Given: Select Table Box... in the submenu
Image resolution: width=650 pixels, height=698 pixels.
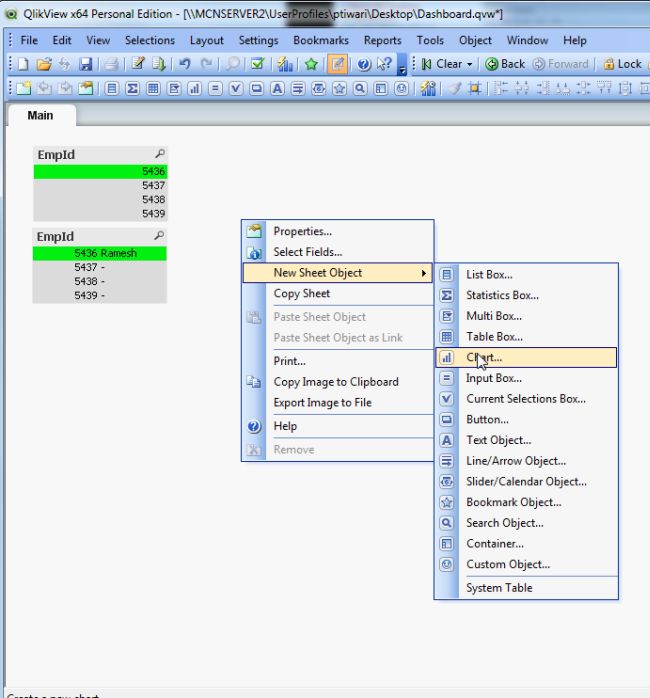Looking at the screenshot, I should [x=526, y=337].
